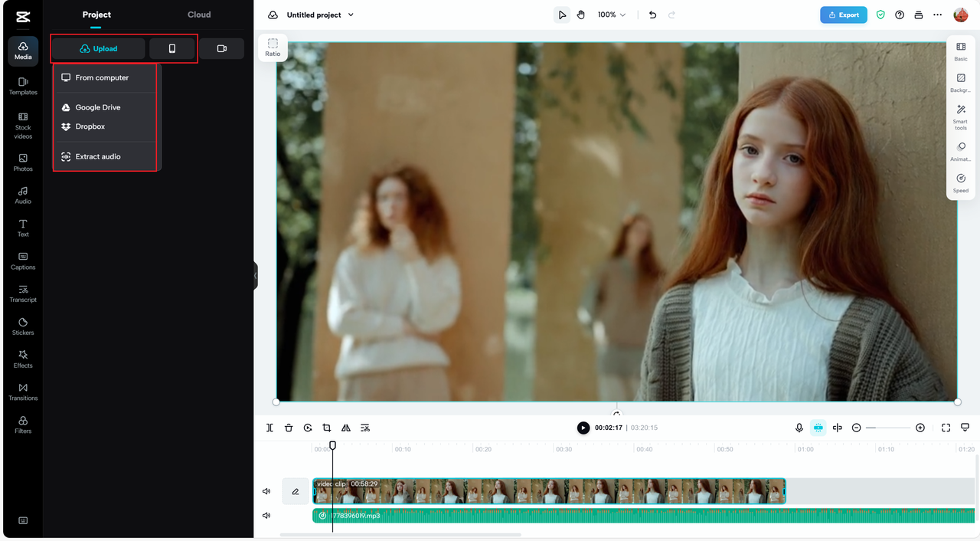Screen dimensions: 980x541
Task: Click the timeline zoom in plus
Action: 920,428
